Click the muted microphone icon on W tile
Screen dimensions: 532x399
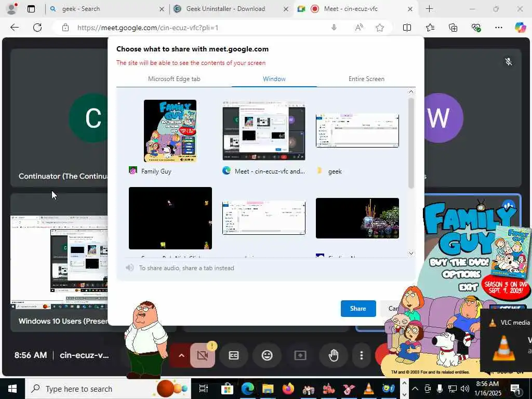click(508, 61)
